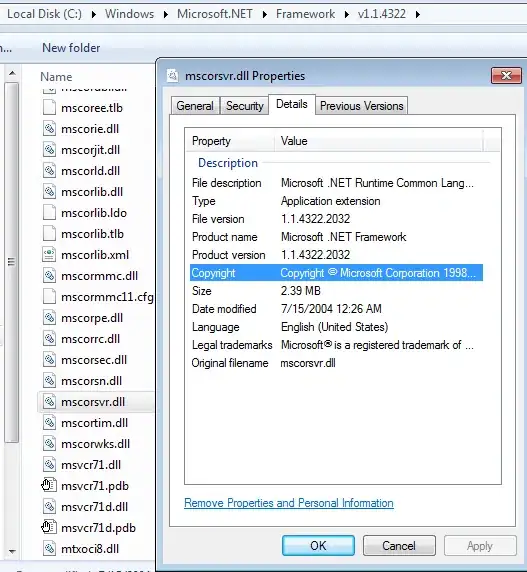Click the Apply button
The width and height of the screenshot is (527, 572).
click(x=480, y=546)
